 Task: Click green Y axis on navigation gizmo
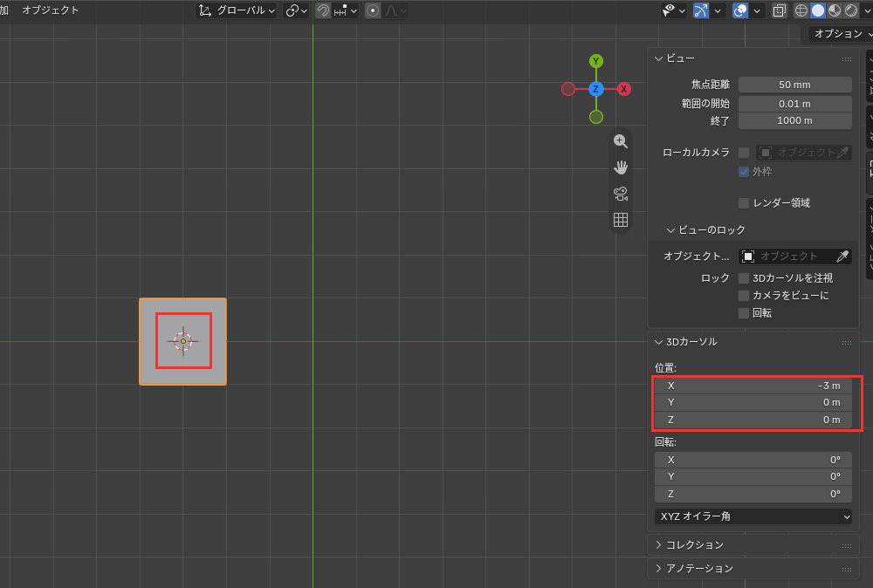[x=596, y=61]
